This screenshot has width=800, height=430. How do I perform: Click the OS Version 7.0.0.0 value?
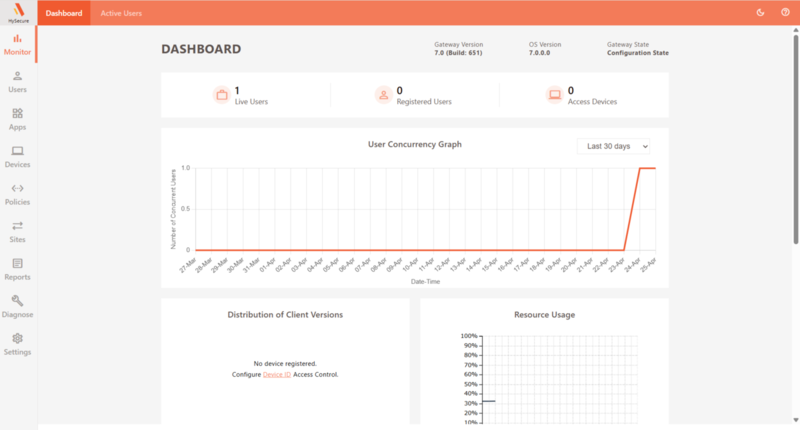coord(539,53)
